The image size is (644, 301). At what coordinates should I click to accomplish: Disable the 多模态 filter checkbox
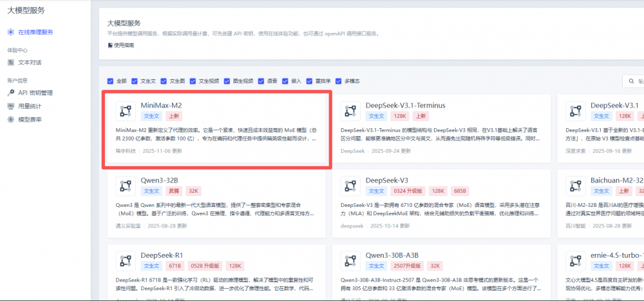point(339,81)
